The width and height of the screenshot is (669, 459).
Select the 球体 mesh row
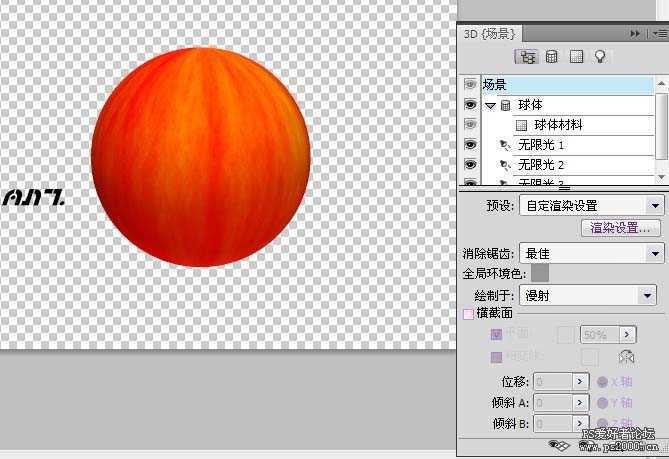568,105
